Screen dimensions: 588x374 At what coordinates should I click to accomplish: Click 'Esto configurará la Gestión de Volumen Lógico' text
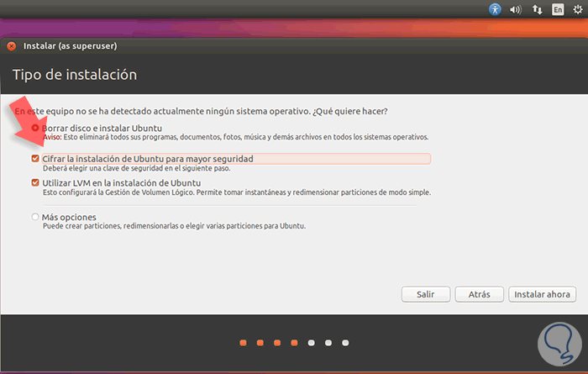tap(237, 192)
